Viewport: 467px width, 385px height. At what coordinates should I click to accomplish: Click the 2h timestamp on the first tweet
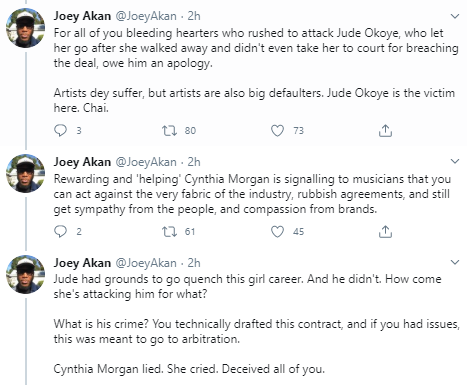[x=194, y=16]
